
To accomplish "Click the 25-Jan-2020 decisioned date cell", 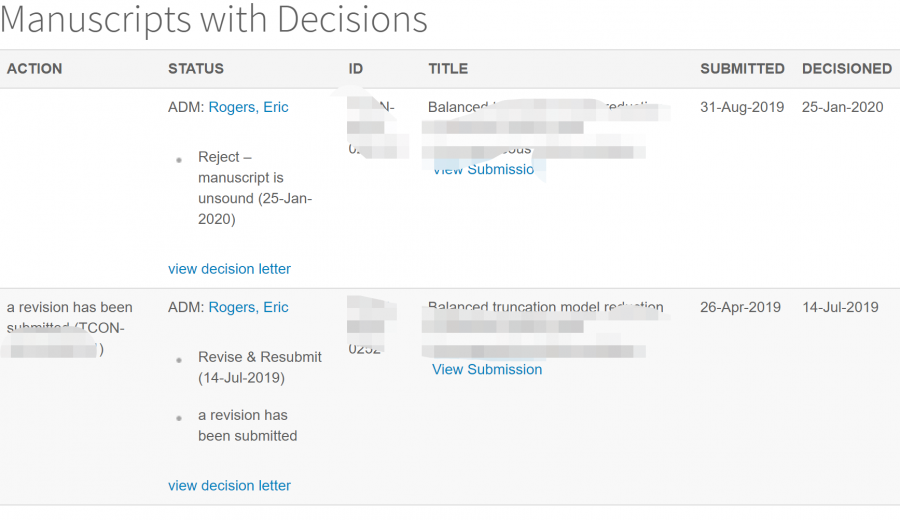I will 843,107.
